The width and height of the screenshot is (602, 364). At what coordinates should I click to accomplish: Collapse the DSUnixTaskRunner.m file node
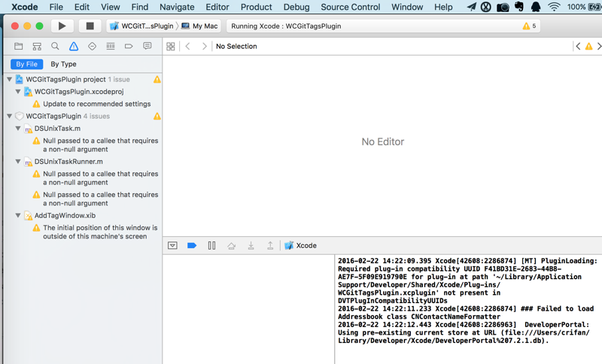pyautogui.click(x=18, y=162)
